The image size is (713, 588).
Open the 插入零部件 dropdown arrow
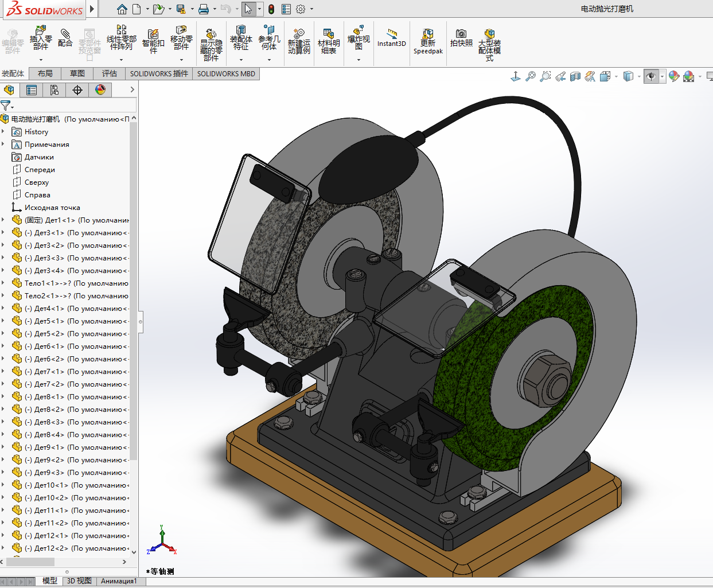[41, 60]
